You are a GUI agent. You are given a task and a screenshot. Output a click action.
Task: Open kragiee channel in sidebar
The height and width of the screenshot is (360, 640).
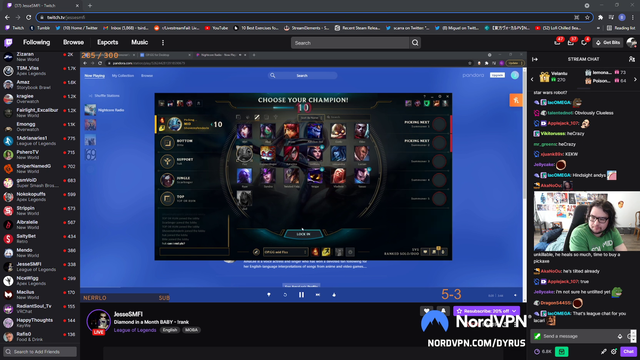39,99
